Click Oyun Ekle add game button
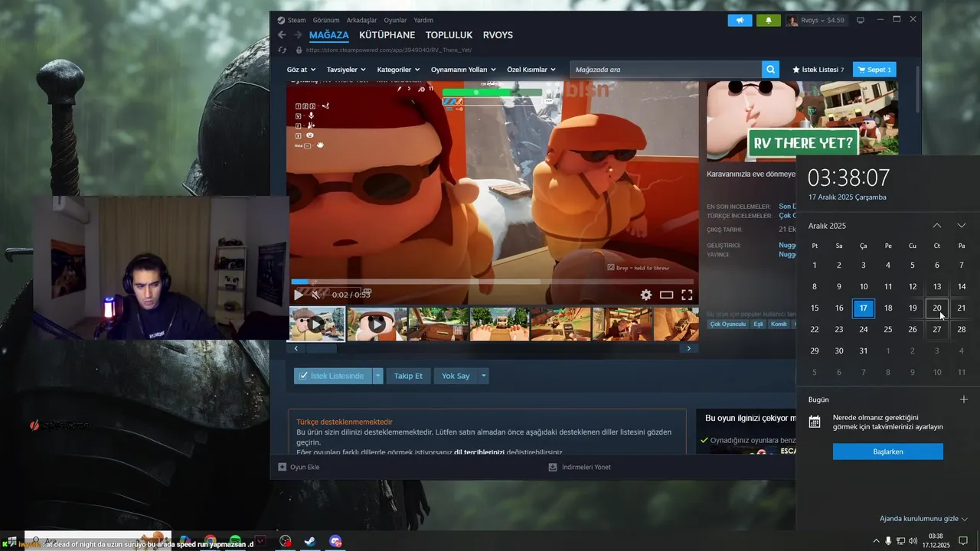Image resolution: width=980 pixels, height=551 pixels. pos(299,467)
